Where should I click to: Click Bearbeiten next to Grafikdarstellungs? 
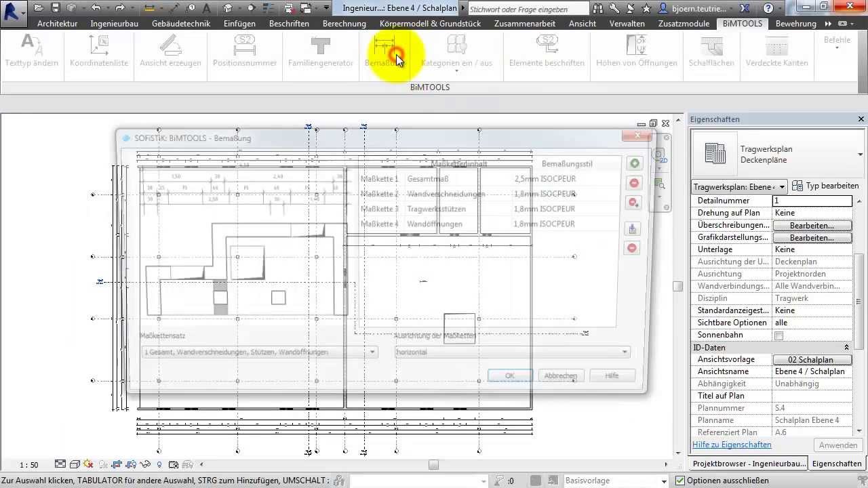[812, 237]
